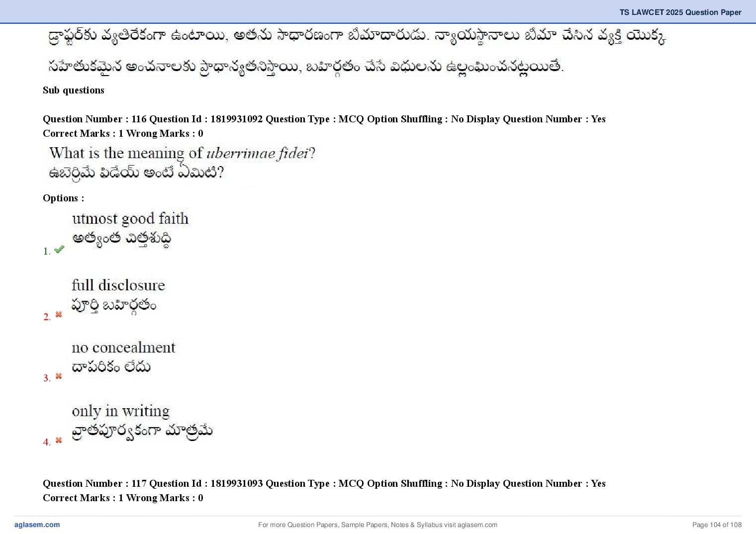Click the first Telugu passage line at the top
The height and width of the screenshot is (534, 756).
point(357,36)
